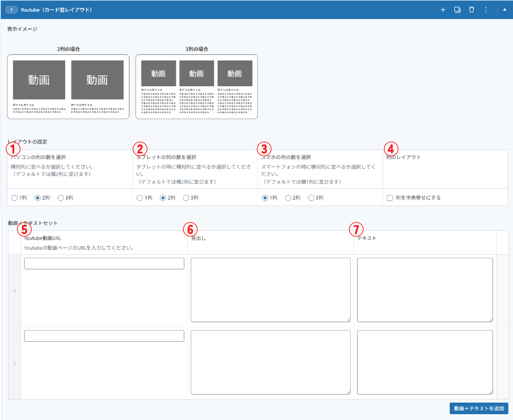The height and width of the screenshot is (420, 513).
Task: Click row 1 handle in video set
Action: 15,291
